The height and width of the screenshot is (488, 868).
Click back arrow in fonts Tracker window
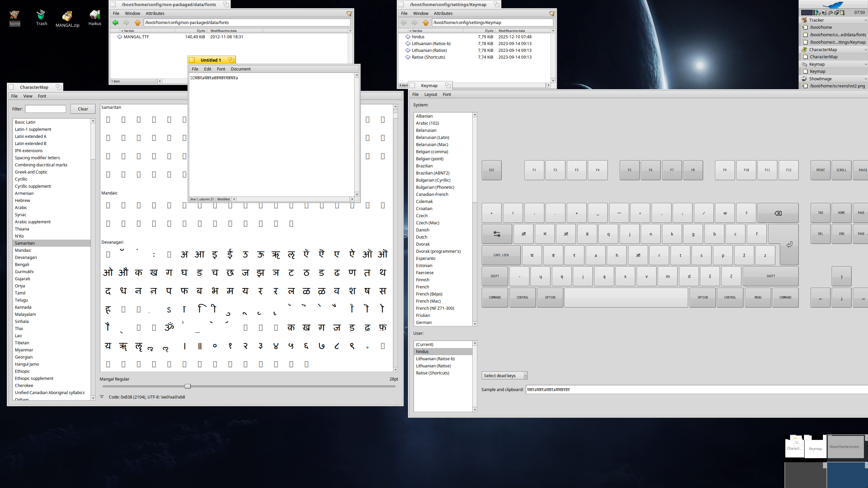click(116, 23)
